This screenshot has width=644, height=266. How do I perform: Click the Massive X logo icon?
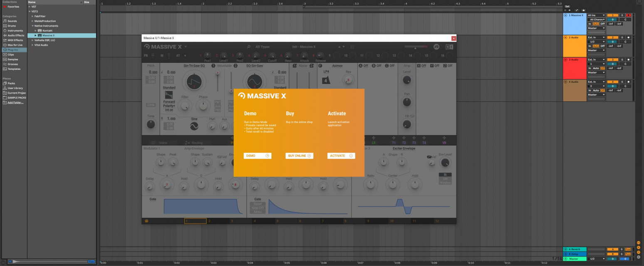pyautogui.click(x=148, y=47)
